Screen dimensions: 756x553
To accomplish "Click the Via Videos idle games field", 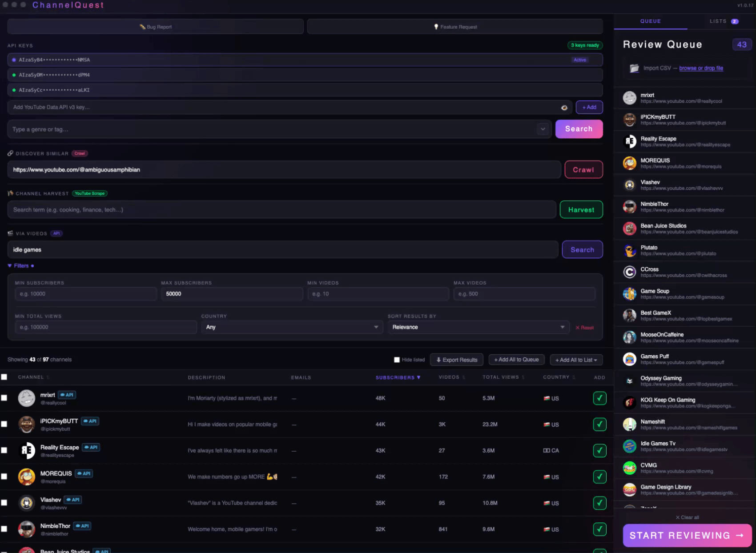I will coord(283,250).
